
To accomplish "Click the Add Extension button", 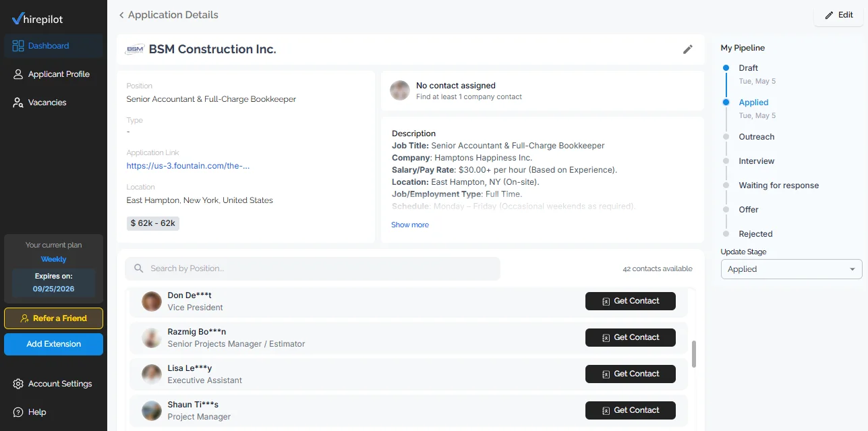I will [x=53, y=344].
